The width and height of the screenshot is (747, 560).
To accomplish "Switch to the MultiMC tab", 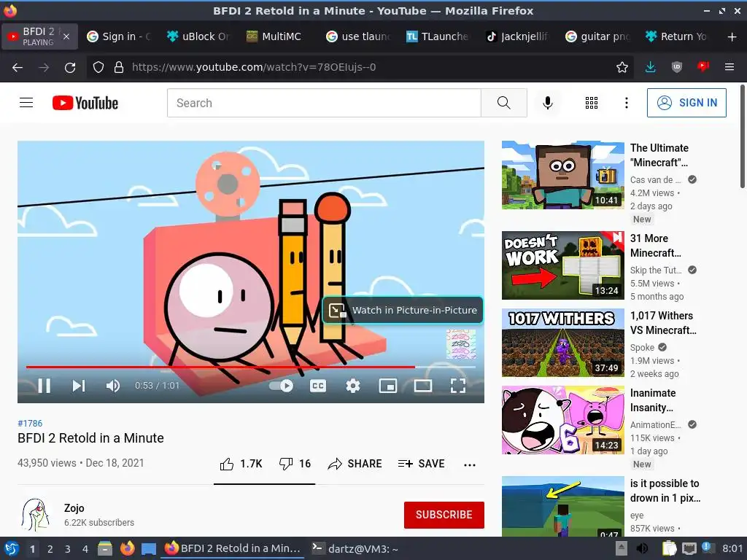I will pyautogui.click(x=278, y=36).
